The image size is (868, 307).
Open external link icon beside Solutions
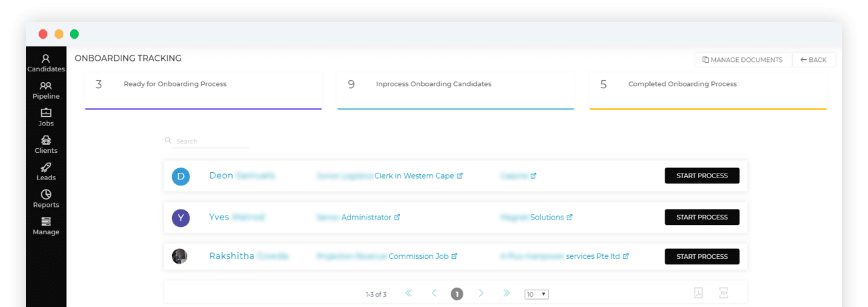pyautogui.click(x=569, y=218)
